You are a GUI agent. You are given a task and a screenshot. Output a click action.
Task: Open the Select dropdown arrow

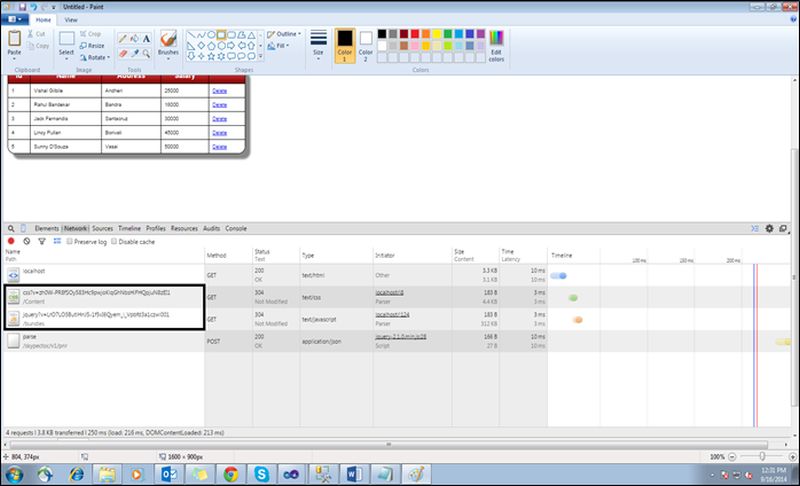click(66, 59)
